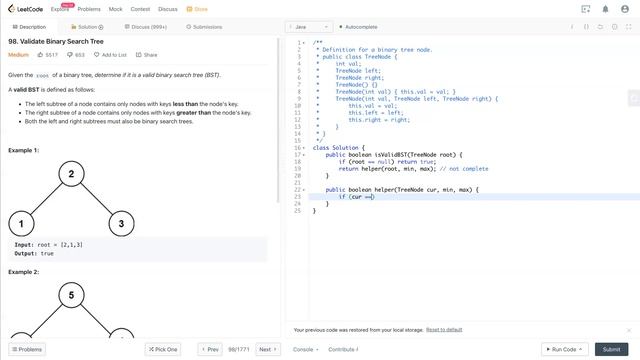Switch to the Solution tab
640x360 pixels.
tap(87, 27)
